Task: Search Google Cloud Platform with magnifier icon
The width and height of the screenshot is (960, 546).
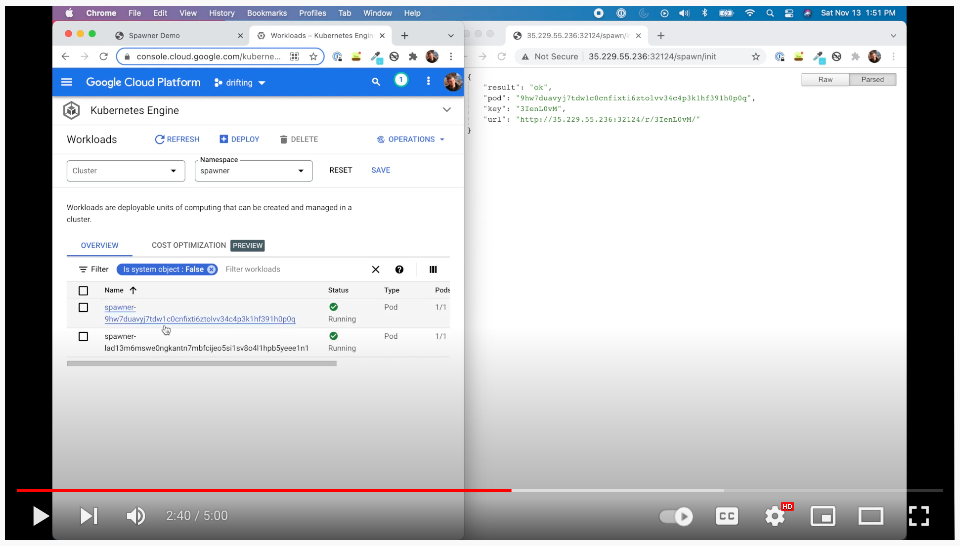Action: [x=376, y=81]
